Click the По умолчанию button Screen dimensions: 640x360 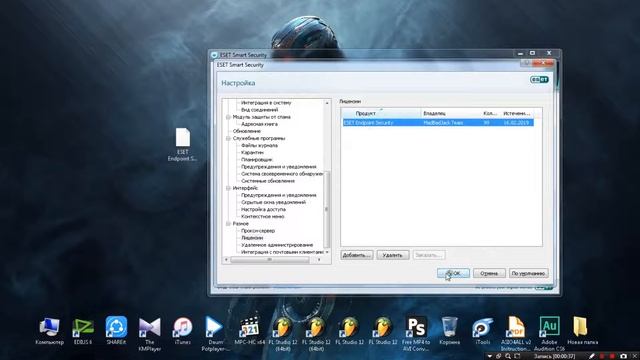coord(528,273)
